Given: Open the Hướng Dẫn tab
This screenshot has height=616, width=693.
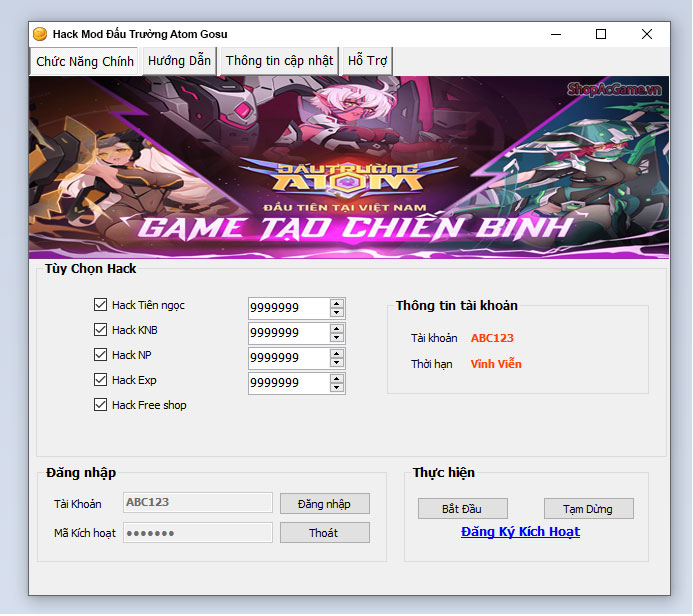Looking at the screenshot, I should click(179, 61).
